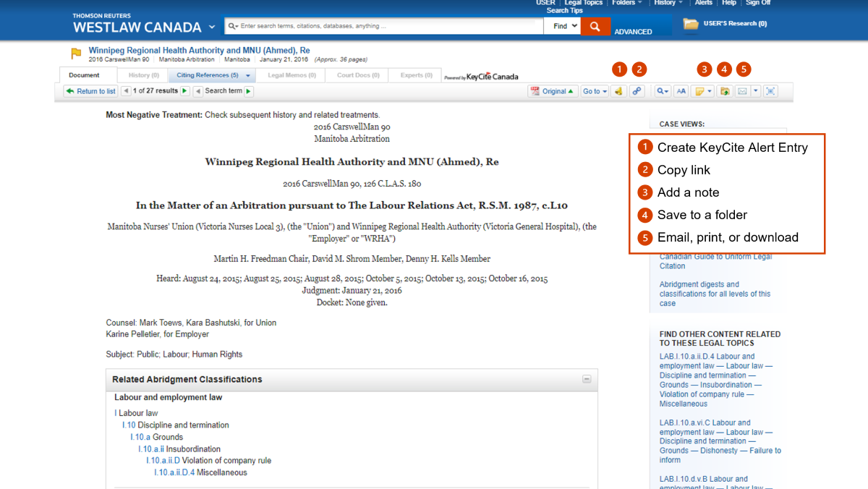Viewport: 868px width, 489px height.
Task: Open I.10.a.ii.D Violation of company rule
Action: pos(209,461)
